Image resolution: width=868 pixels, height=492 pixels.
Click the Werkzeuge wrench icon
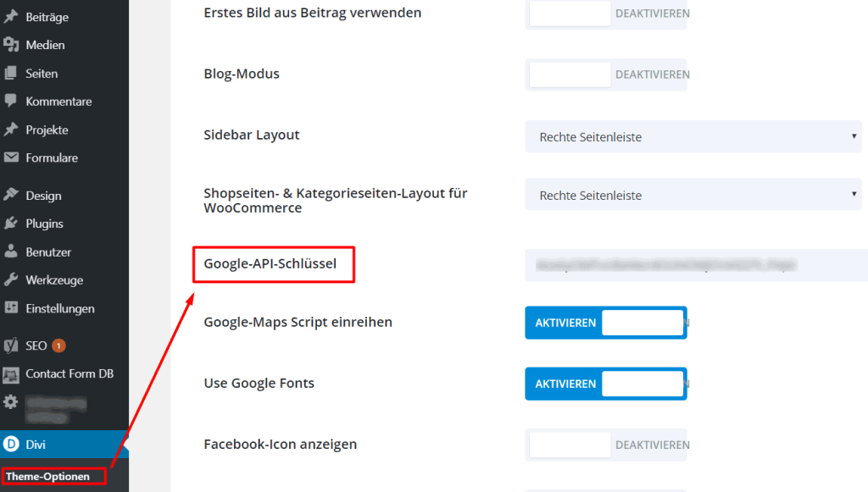tap(10, 279)
